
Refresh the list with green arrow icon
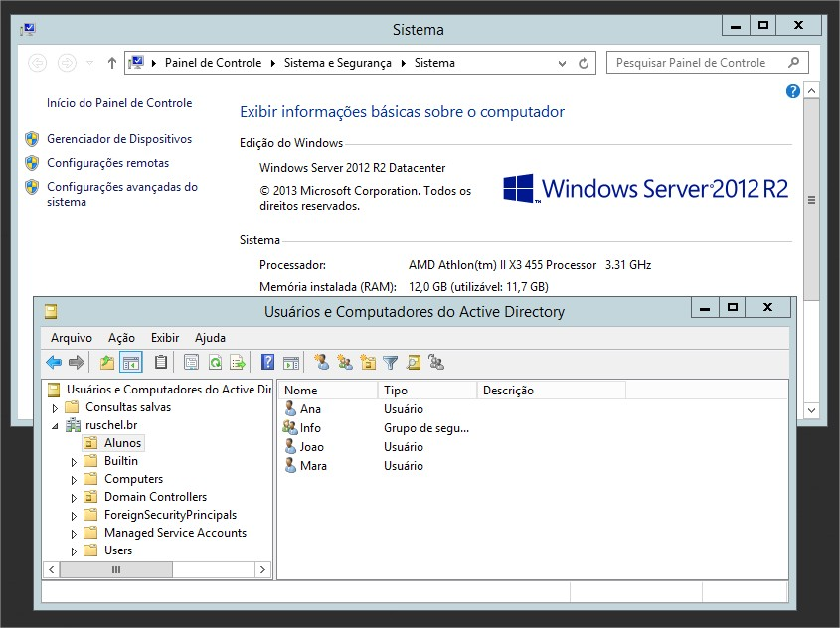tap(215, 363)
